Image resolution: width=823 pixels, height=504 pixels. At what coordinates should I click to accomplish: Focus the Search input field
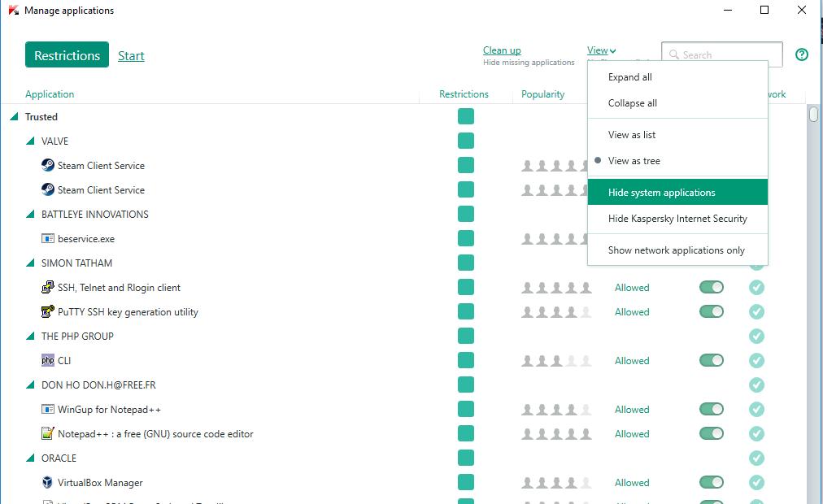pos(722,54)
